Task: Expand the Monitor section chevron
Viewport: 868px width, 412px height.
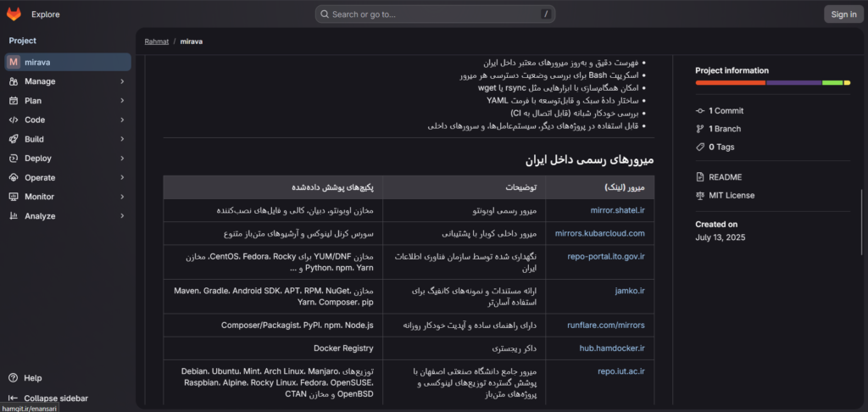Action: point(122,197)
